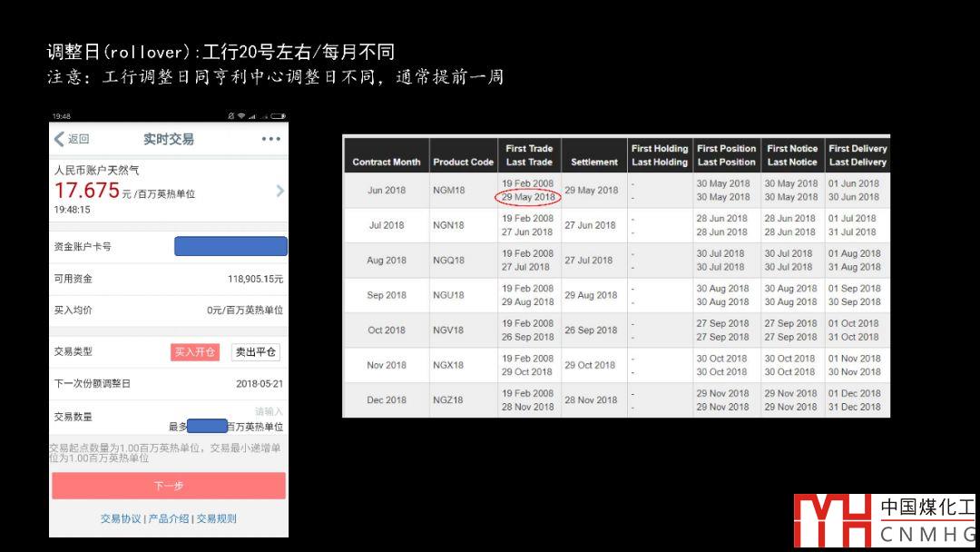
Task: Select 买入开仓 trade type
Action: [194, 352]
